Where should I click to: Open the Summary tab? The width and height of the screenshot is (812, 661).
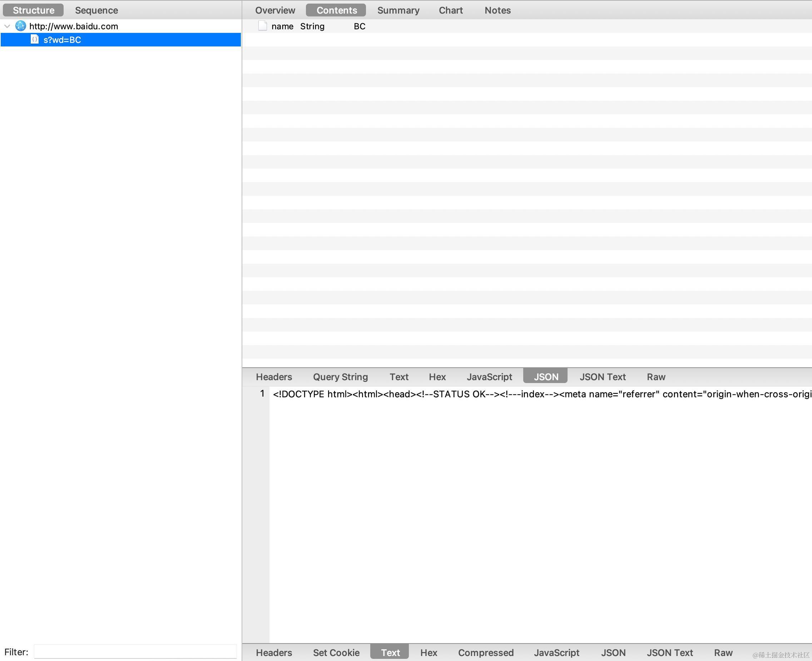[x=398, y=10]
